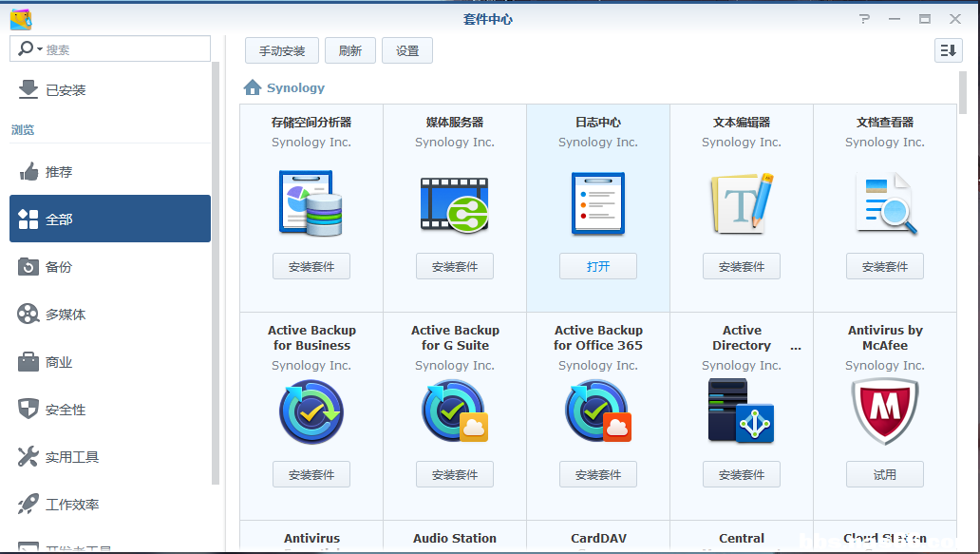Click the Active Backup for Business icon
This screenshot has height=554, width=980.
pyautogui.click(x=311, y=412)
